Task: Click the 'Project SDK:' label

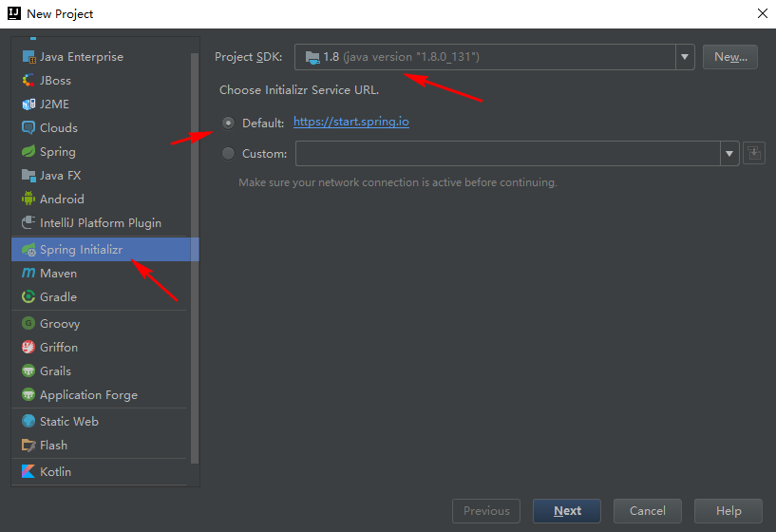Action: pos(248,57)
